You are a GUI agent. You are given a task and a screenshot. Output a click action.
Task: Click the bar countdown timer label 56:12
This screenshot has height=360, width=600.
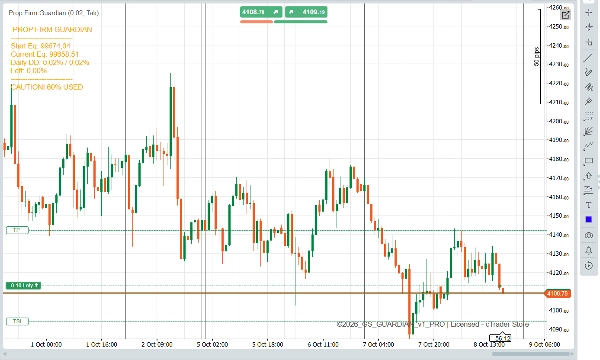tap(501, 338)
